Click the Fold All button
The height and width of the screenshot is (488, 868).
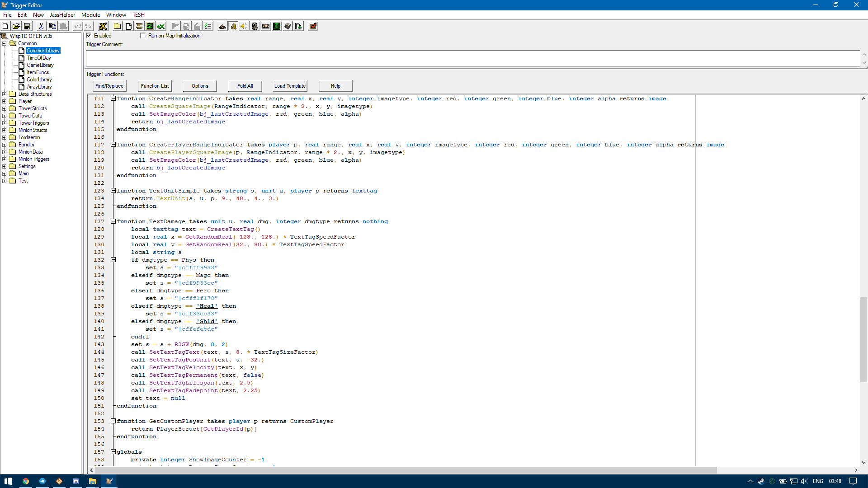[x=245, y=86]
